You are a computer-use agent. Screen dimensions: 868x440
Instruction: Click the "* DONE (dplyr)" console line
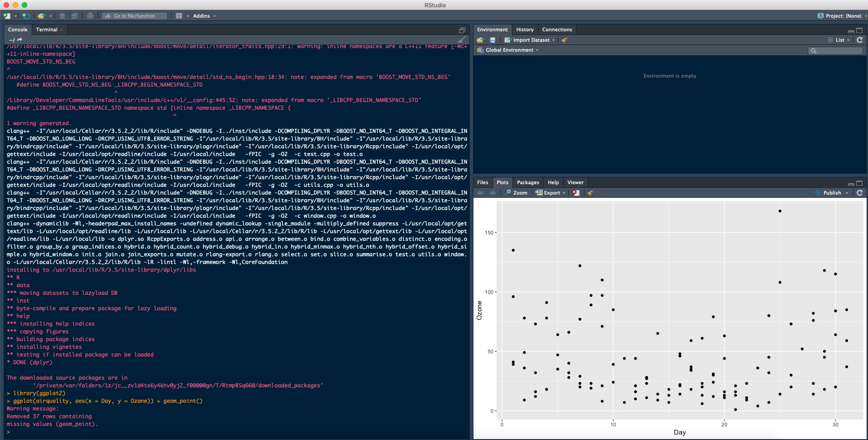(29, 362)
